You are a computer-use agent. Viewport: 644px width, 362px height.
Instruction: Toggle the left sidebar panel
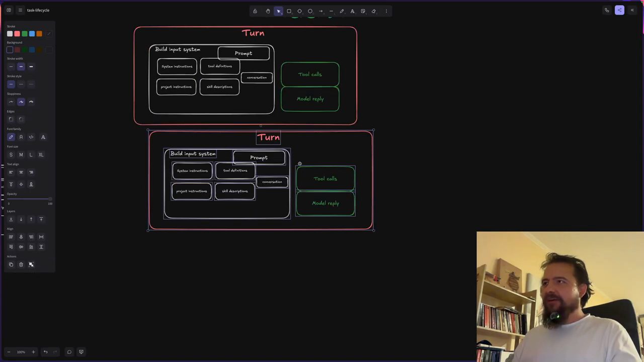(9, 10)
